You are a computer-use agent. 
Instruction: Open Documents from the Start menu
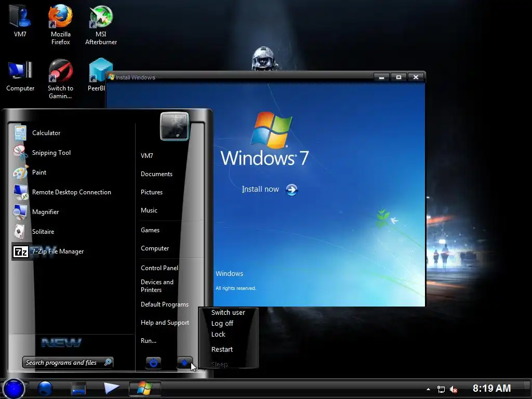click(156, 174)
